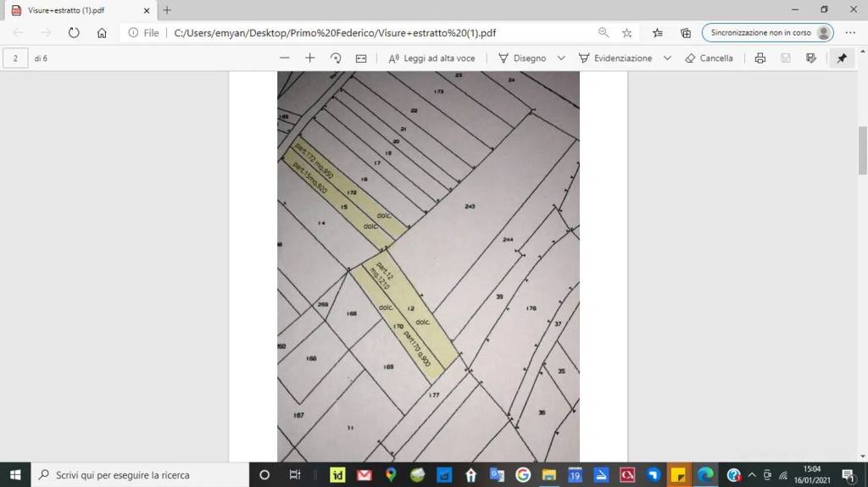
Task: Select the Cancella eraser tool
Action: pyautogui.click(x=709, y=58)
